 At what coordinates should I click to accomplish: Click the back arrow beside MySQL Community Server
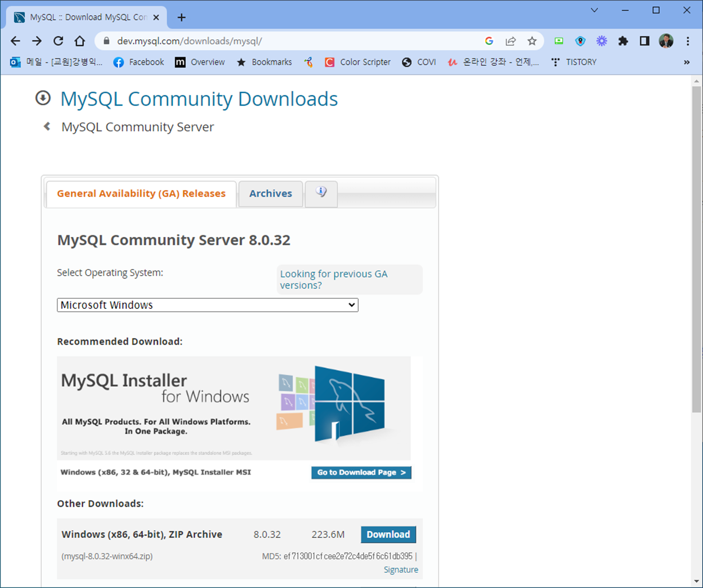click(x=47, y=127)
